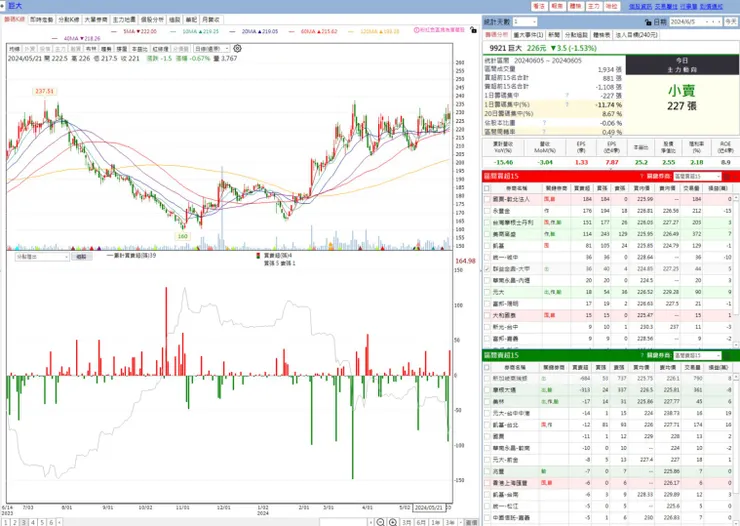Open the chart settings gear icon

point(237,49)
